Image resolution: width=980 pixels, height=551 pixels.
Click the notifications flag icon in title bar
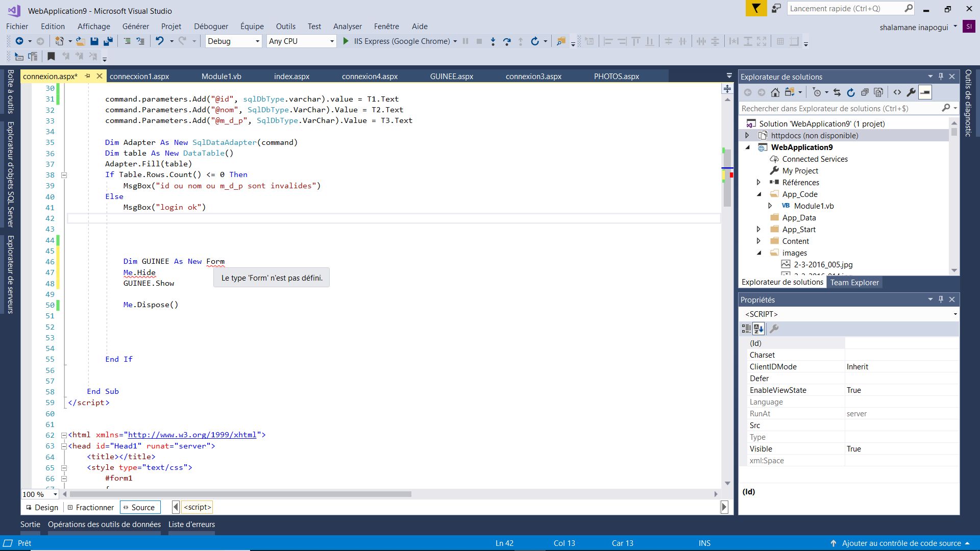(x=756, y=9)
